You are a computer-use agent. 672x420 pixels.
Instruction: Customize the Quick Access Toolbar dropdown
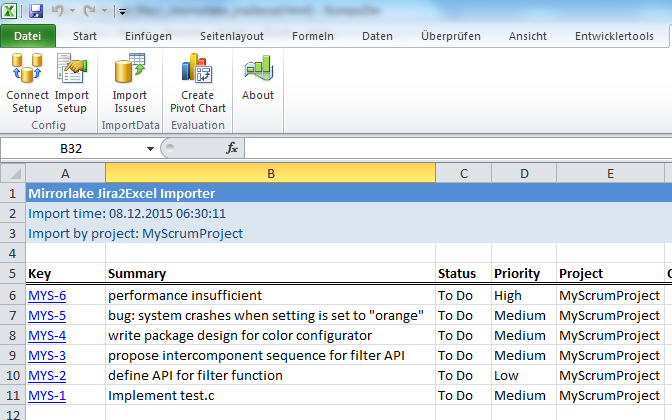[123, 12]
